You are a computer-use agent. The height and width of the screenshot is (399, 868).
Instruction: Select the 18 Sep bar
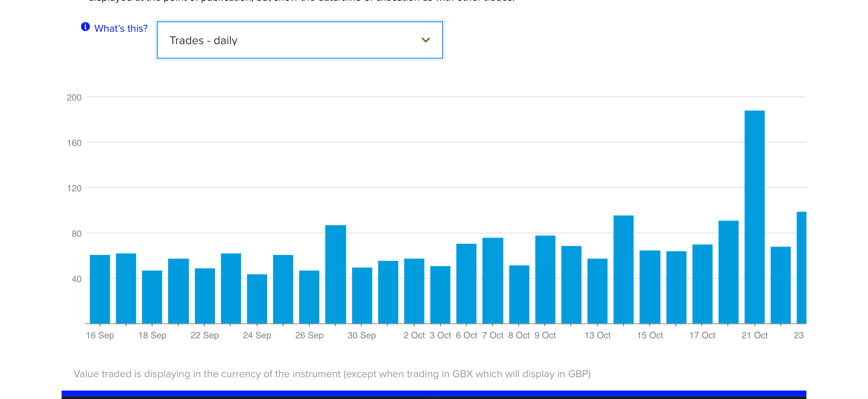[152, 297]
